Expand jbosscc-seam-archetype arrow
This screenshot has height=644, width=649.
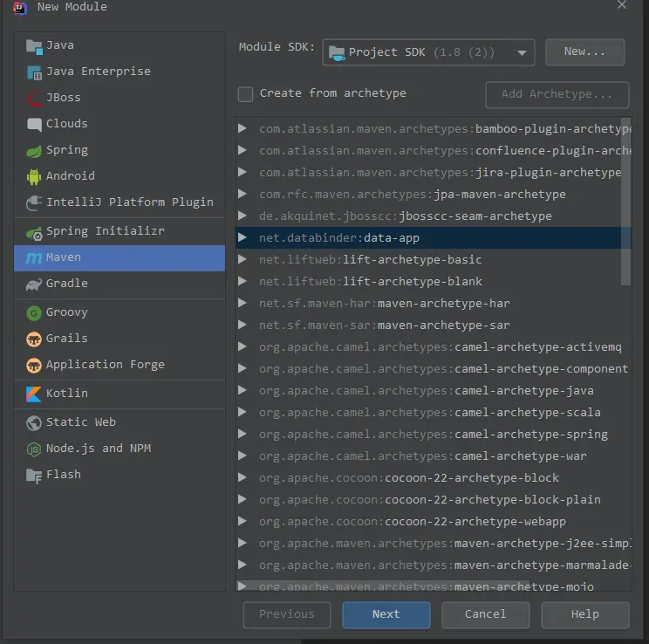[243, 216]
